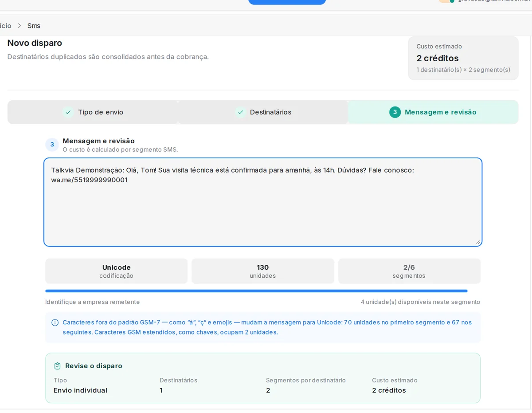Click the info icon in the GSM-7 notice
The height and width of the screenshot is (413, 532).
55,323
